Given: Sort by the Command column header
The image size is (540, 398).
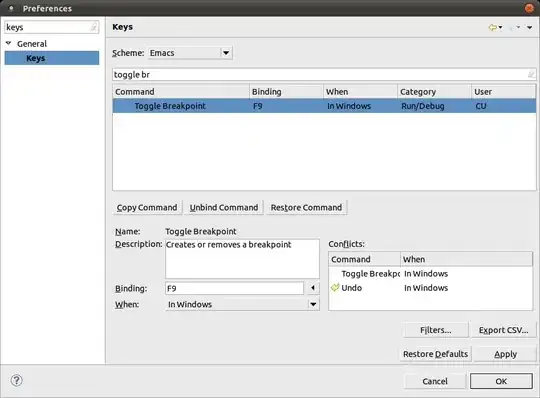Looking at the screenshot, I should pos(181,92).
